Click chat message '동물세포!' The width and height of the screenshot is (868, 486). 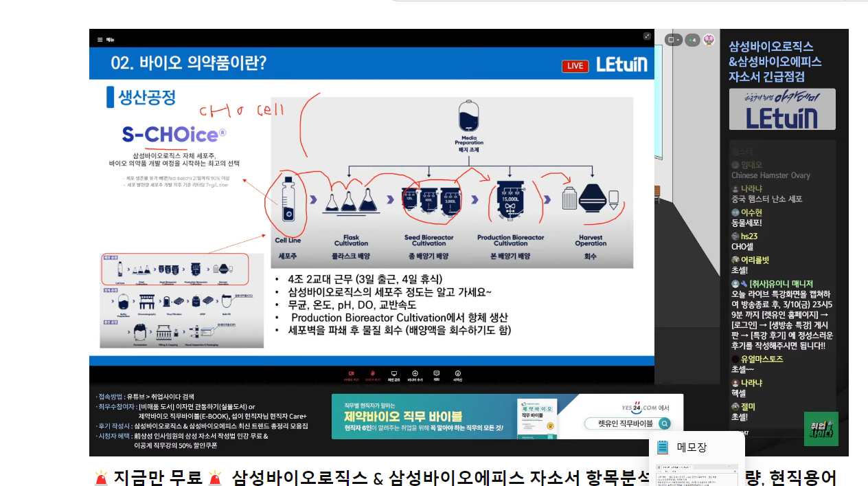coord(746,223)
